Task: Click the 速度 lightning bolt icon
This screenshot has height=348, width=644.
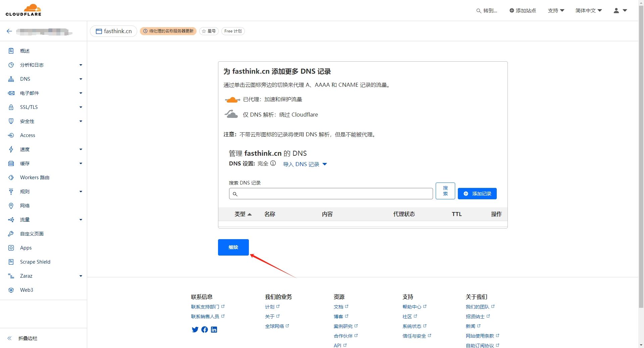Action: pos(11,149)
